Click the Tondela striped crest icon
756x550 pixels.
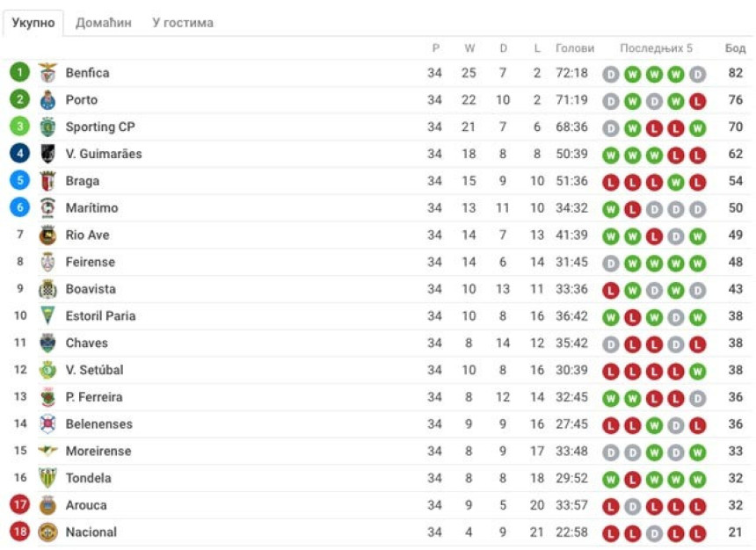click(x=47, y=478)
